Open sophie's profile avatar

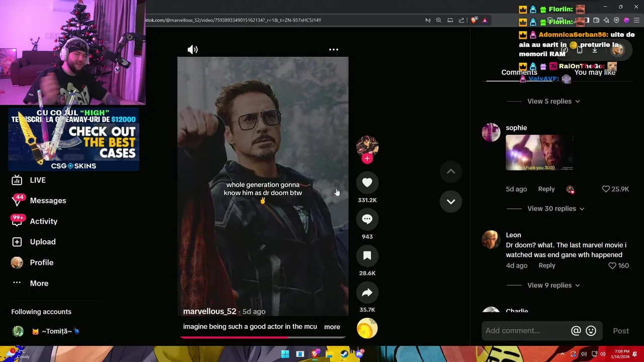pyautogui.click(x=491, y=133)
